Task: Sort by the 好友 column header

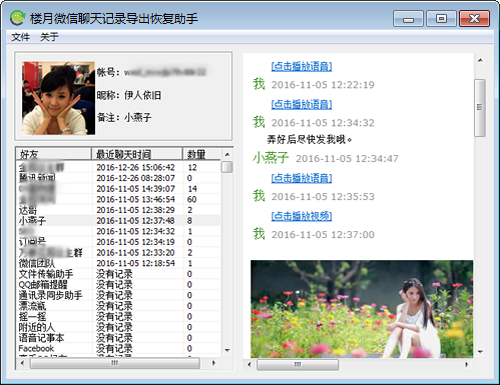Action: [53, 154]
